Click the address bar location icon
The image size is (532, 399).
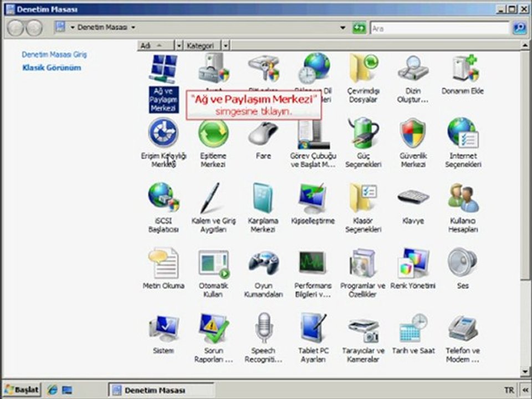[60, 27]
